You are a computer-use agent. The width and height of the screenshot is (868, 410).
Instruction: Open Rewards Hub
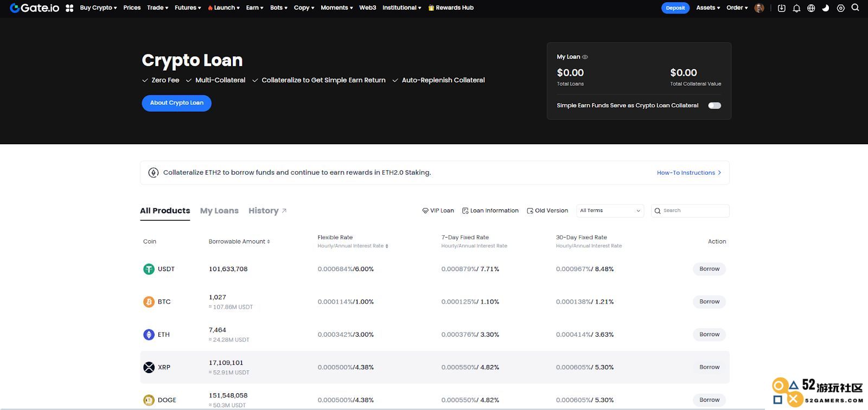click(x=451, y=8)
